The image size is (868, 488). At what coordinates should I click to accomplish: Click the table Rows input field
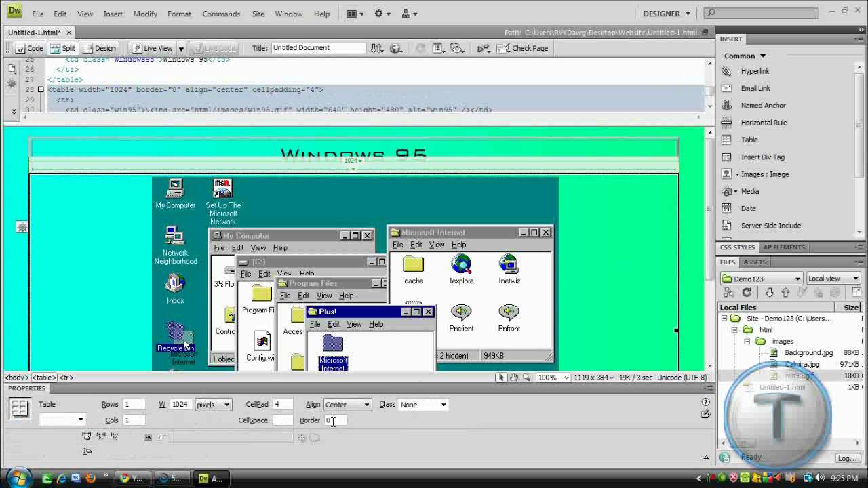[x=134, y=405]
